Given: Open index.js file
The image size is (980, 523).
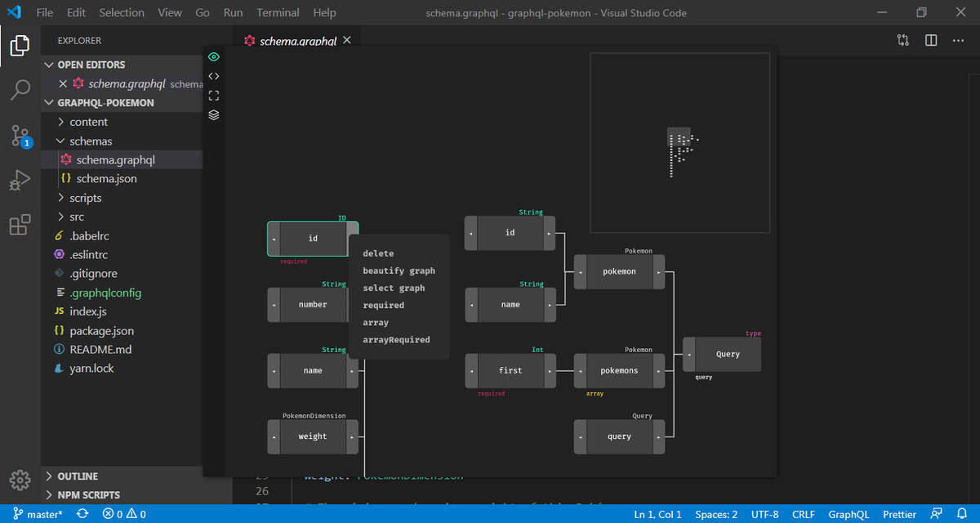Looking at the screenshot, I should (122, 311).
